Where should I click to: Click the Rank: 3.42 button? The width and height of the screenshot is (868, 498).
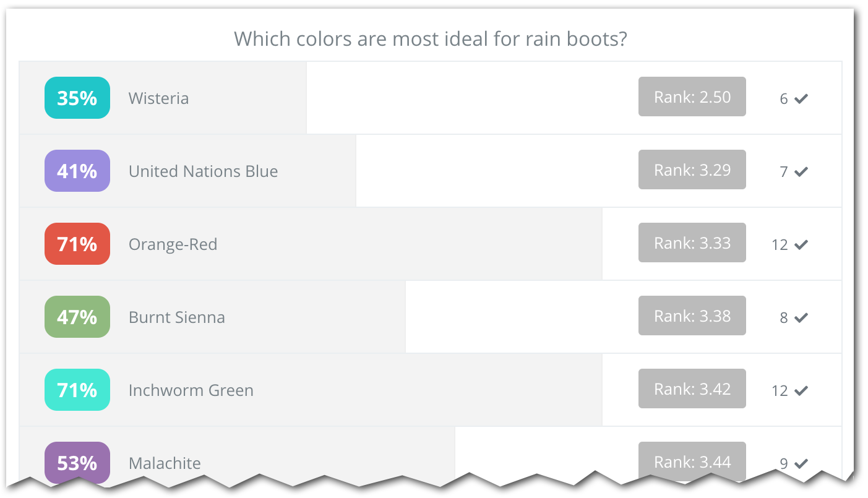[692, 389]
